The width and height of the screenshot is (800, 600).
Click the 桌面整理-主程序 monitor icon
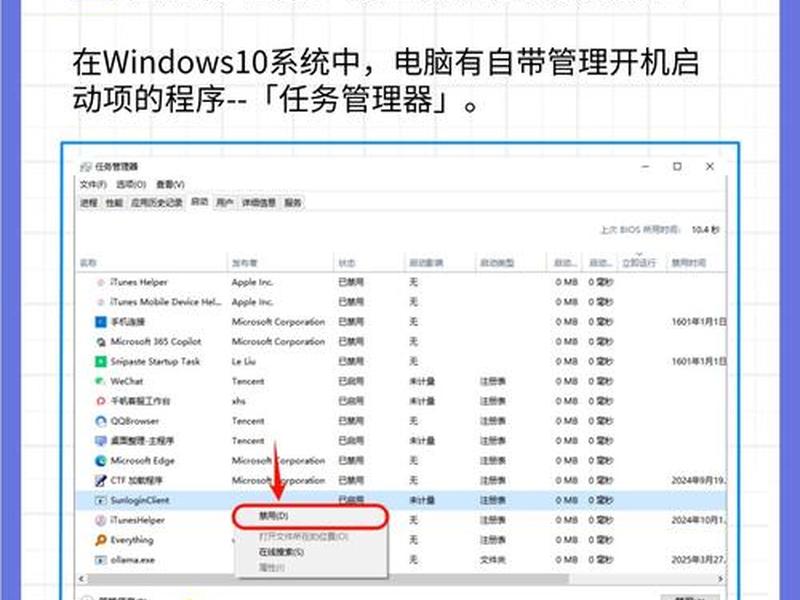tap(101, 441)
